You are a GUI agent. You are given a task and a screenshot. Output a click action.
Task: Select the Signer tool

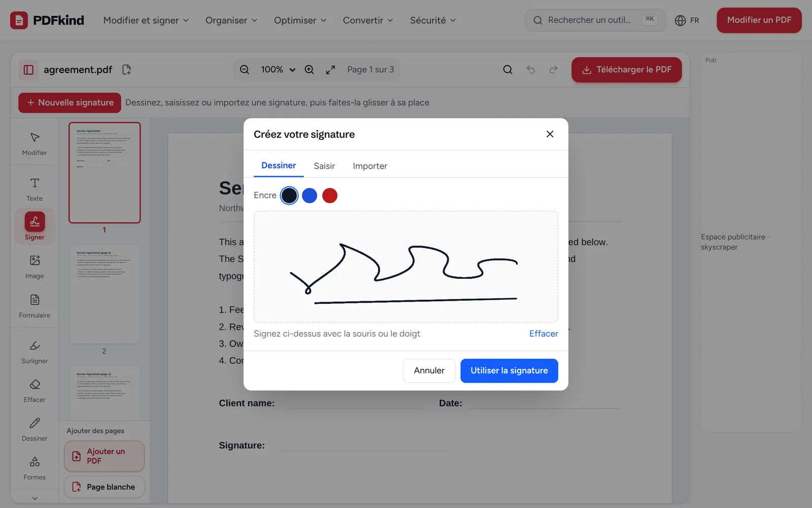click(x=35, y=227)
